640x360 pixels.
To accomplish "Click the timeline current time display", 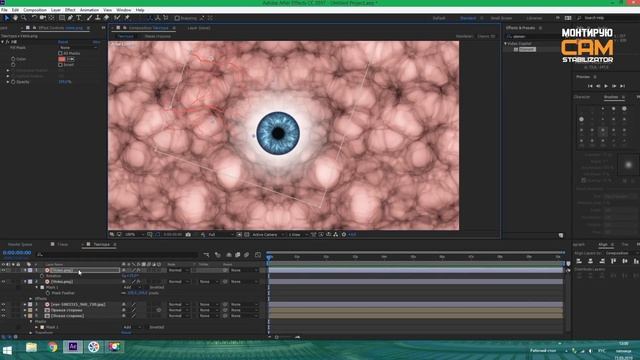I will (x=17, y=253).
